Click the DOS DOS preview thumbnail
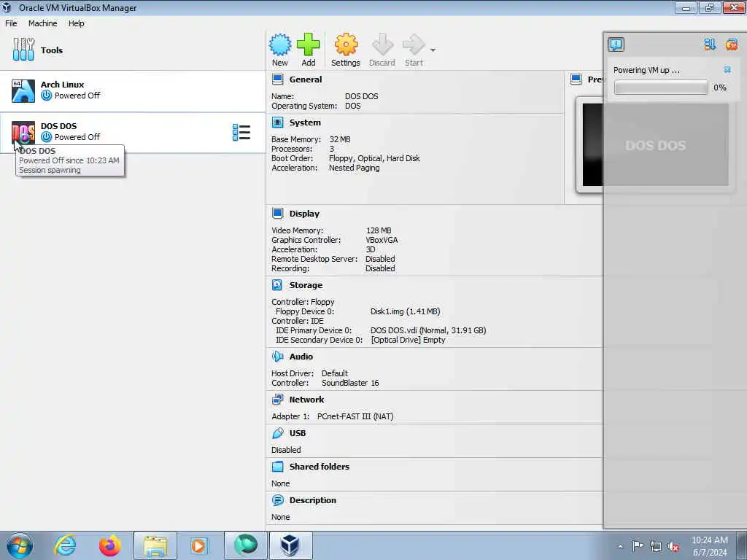Viewport: 747px width, 560px height. (x=656, y=145)
